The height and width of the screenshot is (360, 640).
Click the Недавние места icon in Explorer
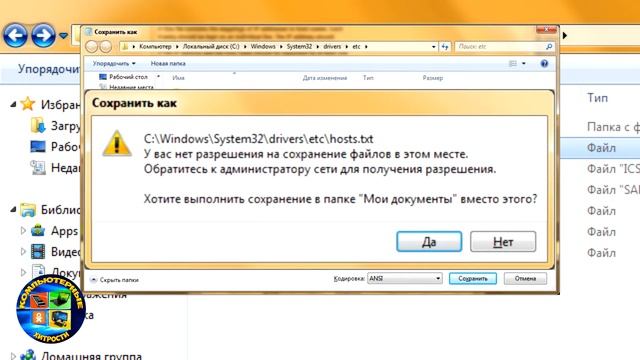point(38,167)
